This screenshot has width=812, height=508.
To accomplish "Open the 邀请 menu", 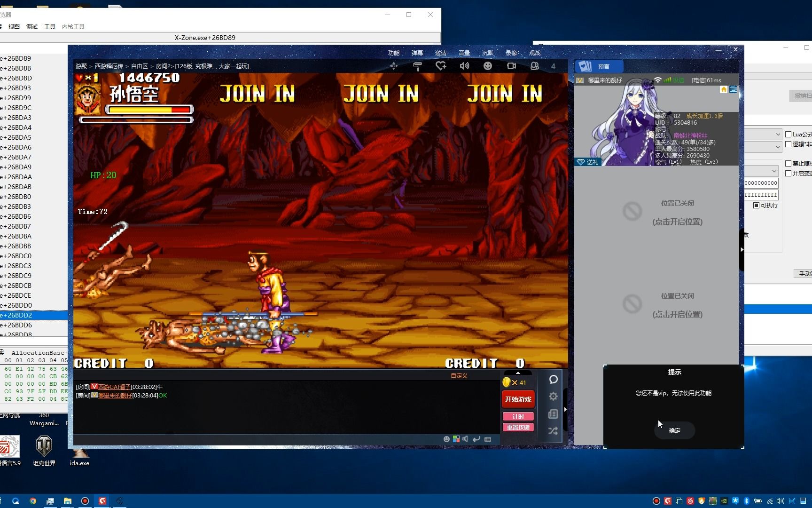I will 441,53.
